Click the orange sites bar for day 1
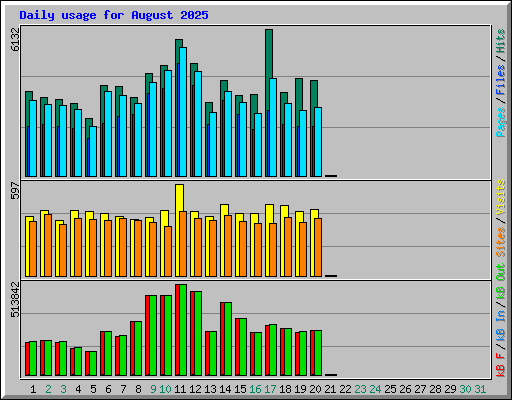The height and width of the screenshot is (400, 512). coord(33,249)
